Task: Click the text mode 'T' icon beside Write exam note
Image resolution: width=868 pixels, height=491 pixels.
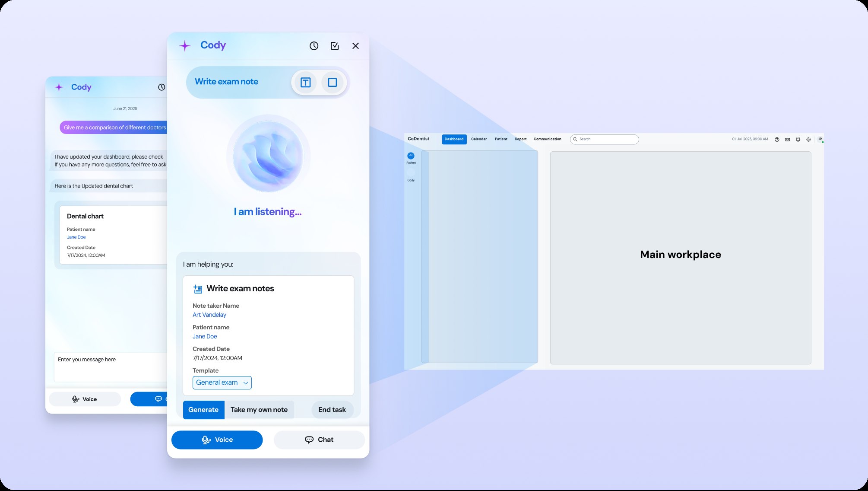Action: pyautogui.click(x=305, y=83)
